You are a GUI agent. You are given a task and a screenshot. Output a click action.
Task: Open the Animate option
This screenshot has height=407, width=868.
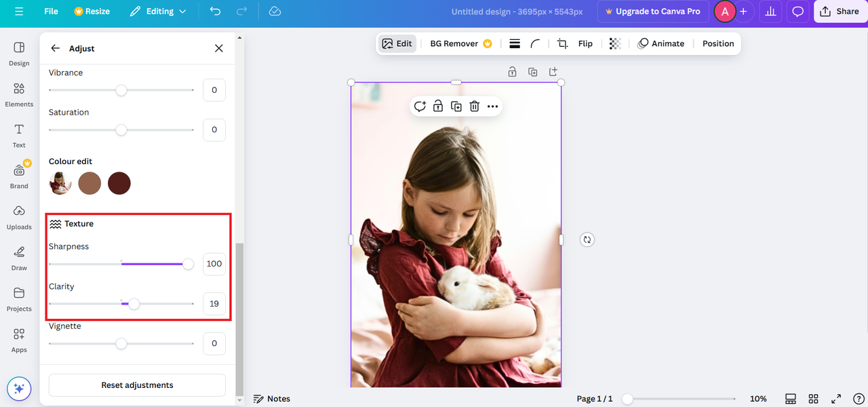point(661,43)
